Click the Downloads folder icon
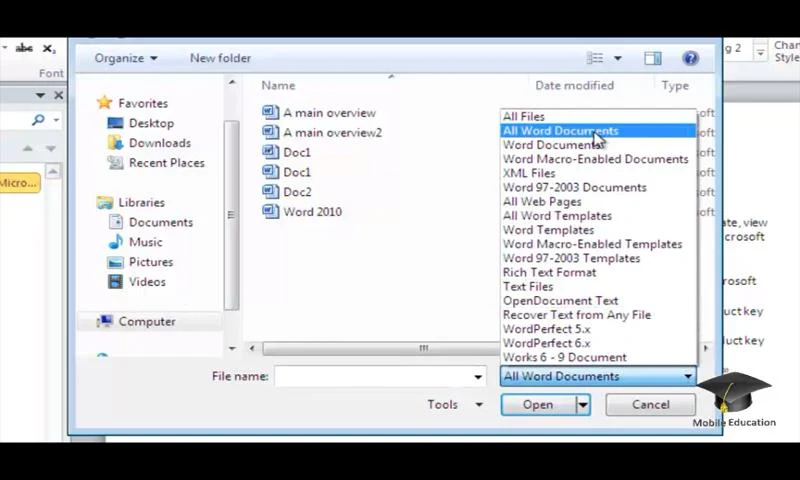The height and width of the screenshot is (480, 800). tap(115, 143)
